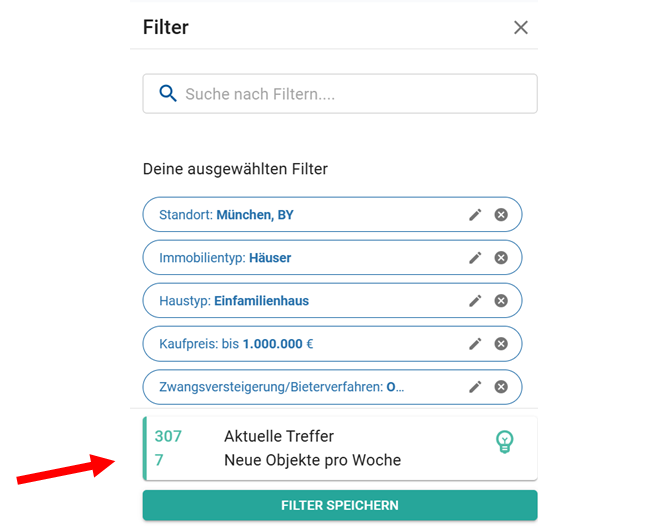The width and height of the screenshot is (650, 532).
Task: Edit the Immobilientyp Häuser filter
Action: point(475,258)
